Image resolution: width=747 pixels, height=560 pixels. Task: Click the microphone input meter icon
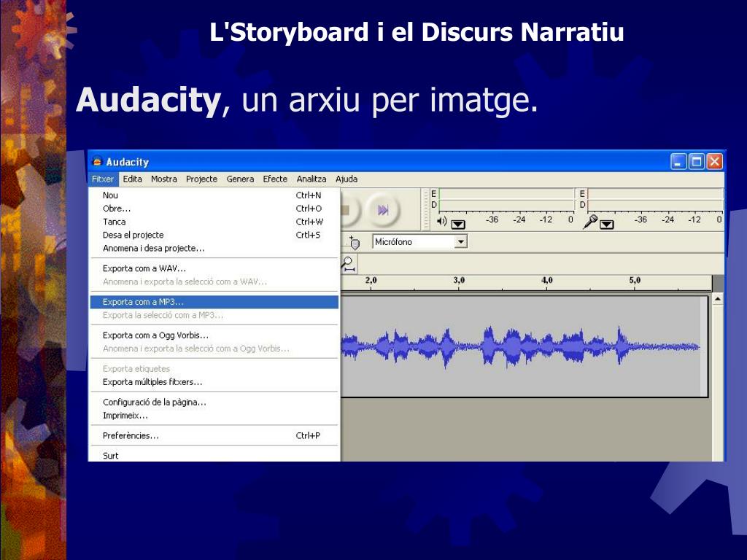589,222
